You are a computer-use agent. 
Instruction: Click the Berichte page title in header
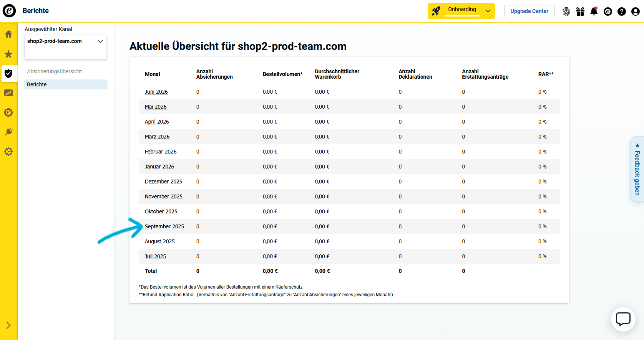[x=36, y=11]
